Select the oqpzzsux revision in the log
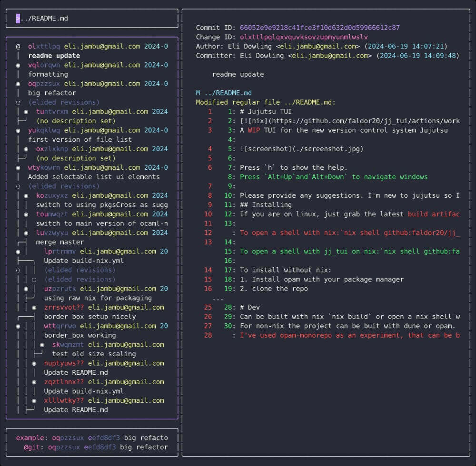This screenshot has height=466, width=476. 98,84
